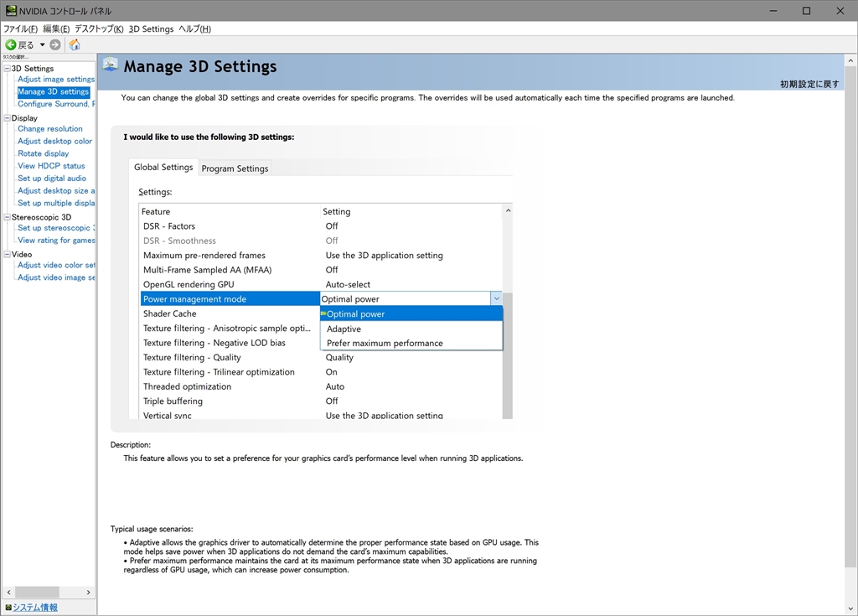Collapse the Stereoscopic 3D tree node
The height and width of the screenshot is (616, 858).
click(x=7, y=217)
